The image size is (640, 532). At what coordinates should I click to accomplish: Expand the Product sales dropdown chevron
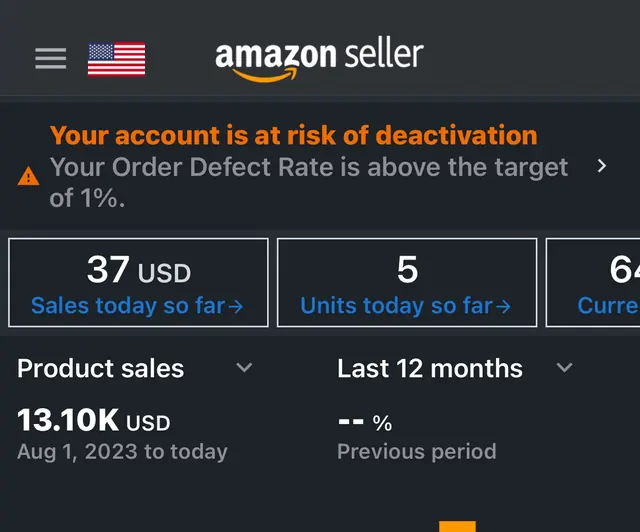tap(244, 367)
